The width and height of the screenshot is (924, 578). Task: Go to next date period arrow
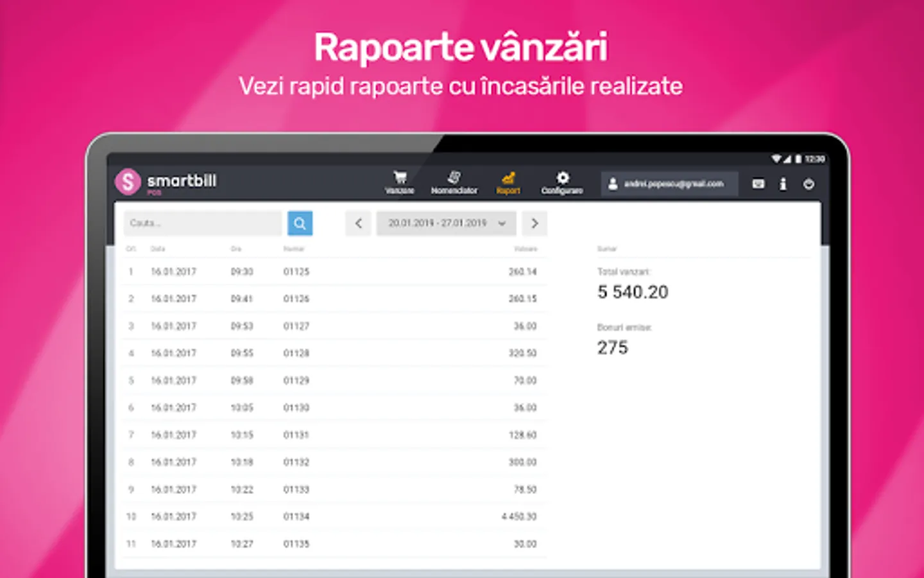[x=535, y=223]
